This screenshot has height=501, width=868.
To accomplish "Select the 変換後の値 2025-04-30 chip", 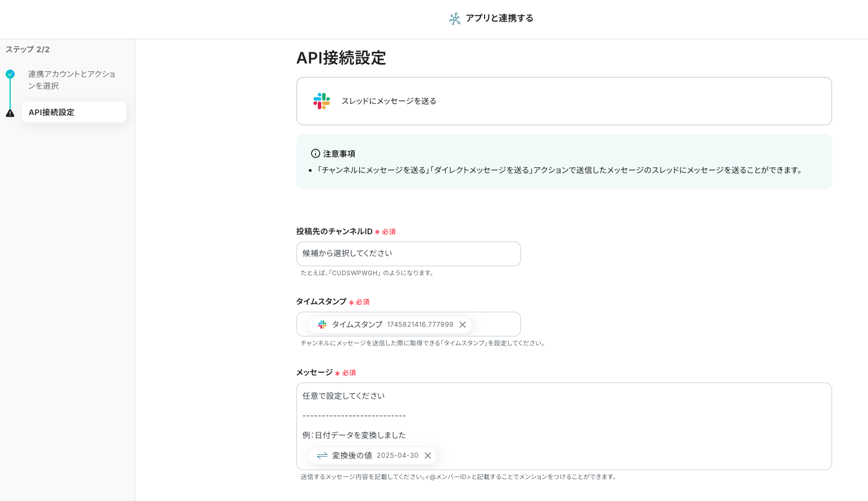I will pyautogui.click(x=371, y=456).
